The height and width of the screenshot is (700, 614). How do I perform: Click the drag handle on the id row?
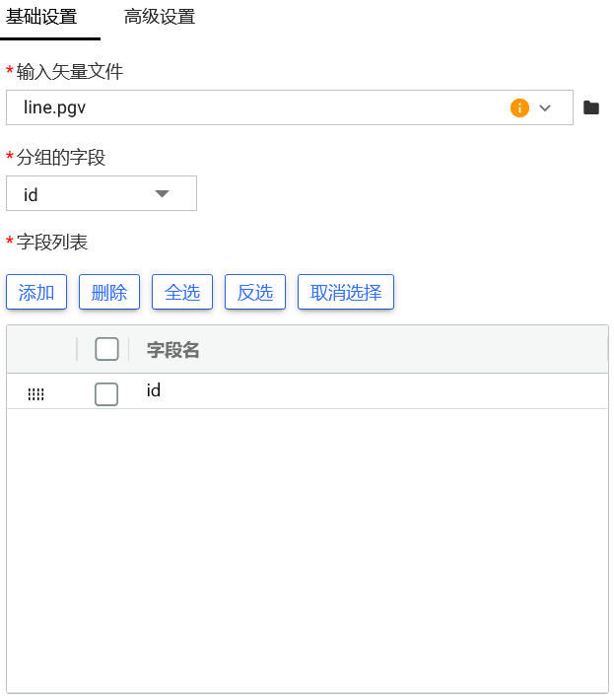36,393
